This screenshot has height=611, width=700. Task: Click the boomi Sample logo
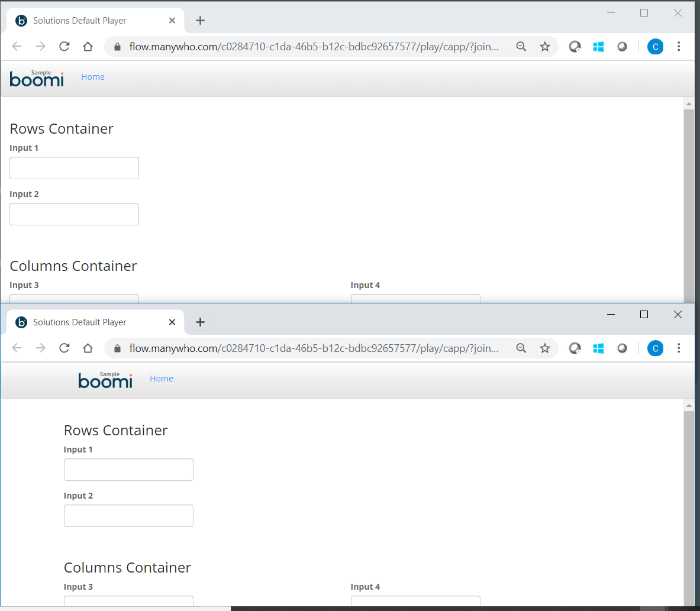pos(105,380)
